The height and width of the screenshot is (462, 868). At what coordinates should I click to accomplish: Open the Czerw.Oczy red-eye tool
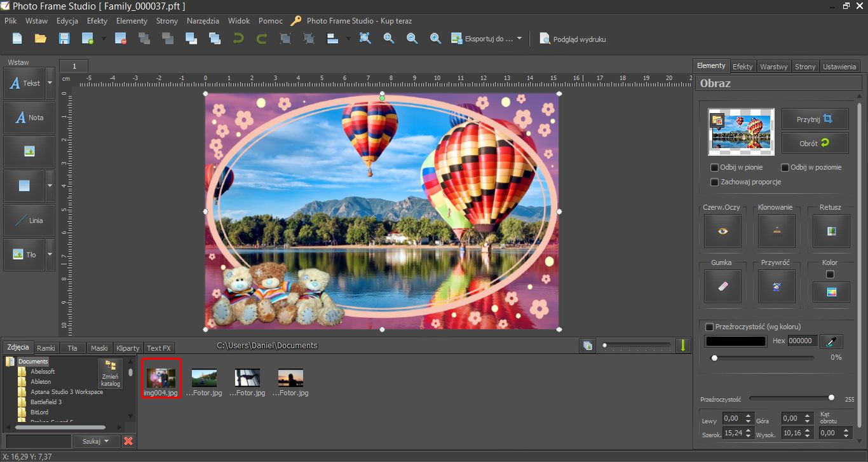pyautogui.click(x=722, y=231)
